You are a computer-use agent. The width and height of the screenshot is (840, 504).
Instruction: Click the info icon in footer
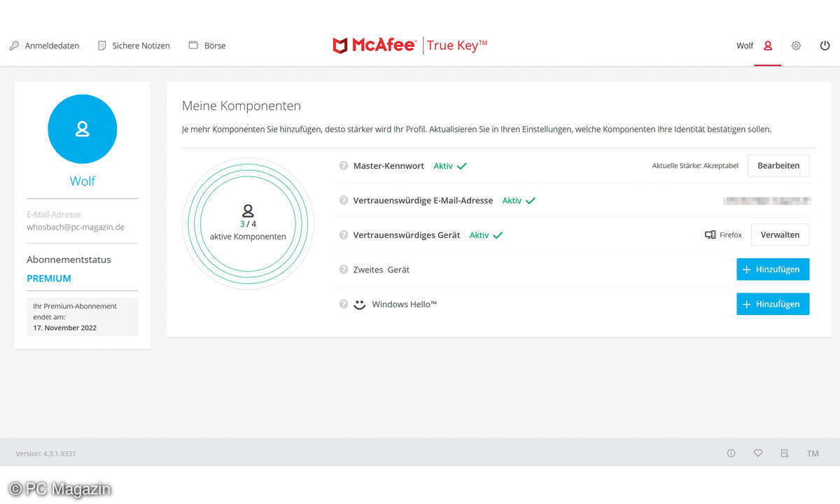(731, 454)
